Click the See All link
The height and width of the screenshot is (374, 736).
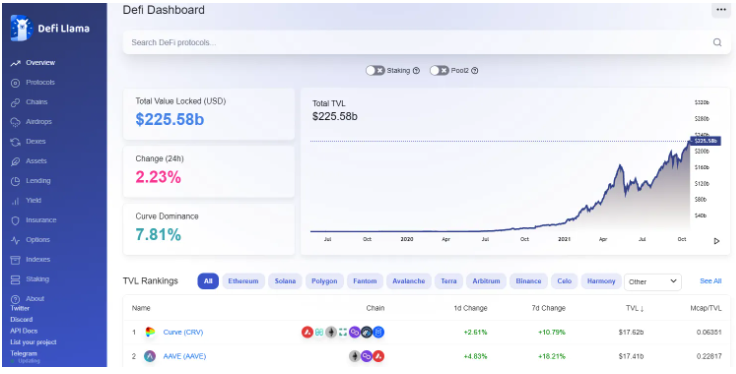coord(711,281)
